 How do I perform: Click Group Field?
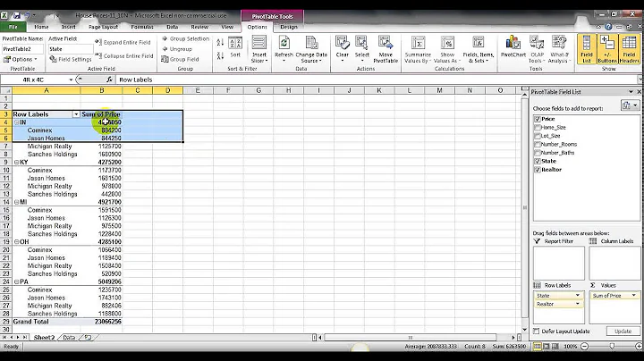pos(180,59)
